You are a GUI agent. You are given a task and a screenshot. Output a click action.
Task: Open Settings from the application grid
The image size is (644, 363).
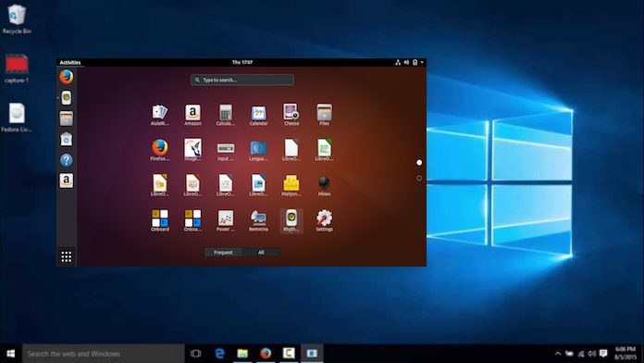coord(324,220)
